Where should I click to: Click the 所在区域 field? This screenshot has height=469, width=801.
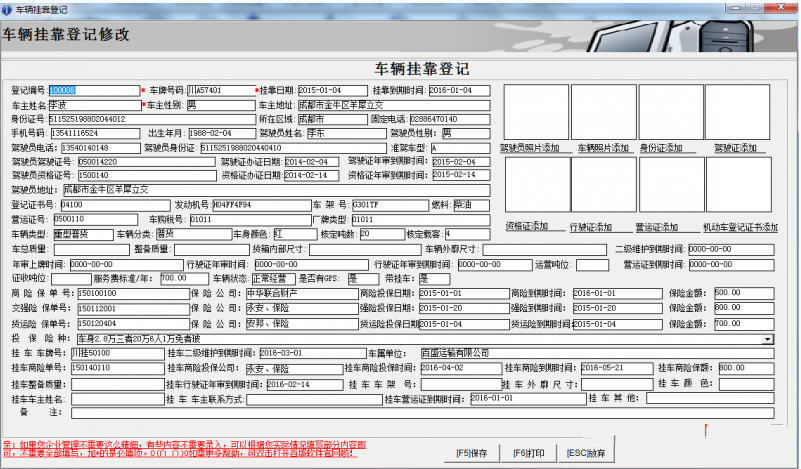(332, 120)
